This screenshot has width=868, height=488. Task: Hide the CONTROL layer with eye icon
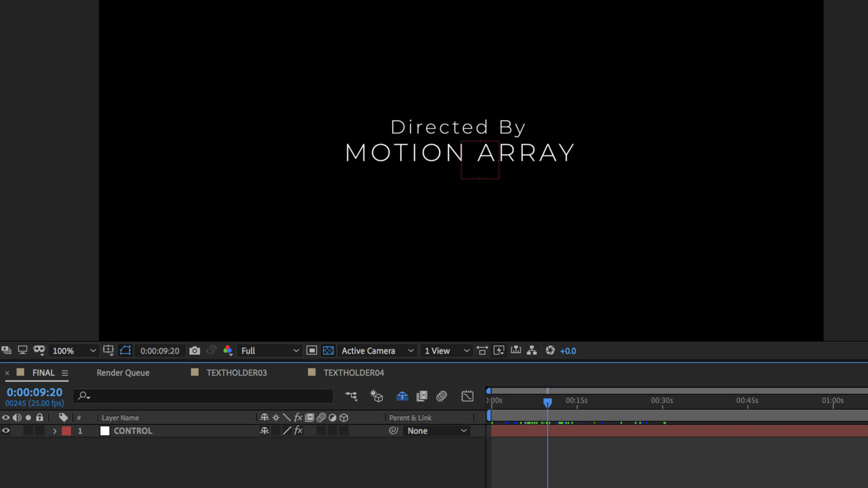[6, 431]
